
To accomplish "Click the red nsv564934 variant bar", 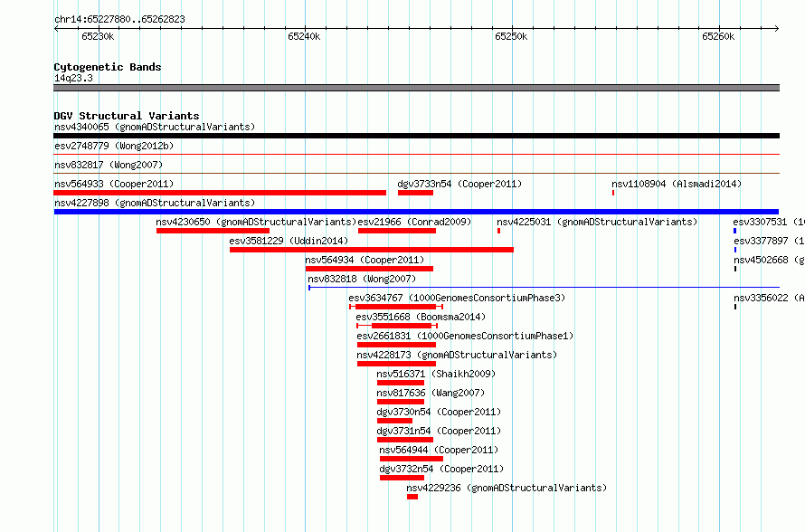I will coord(370,269).
